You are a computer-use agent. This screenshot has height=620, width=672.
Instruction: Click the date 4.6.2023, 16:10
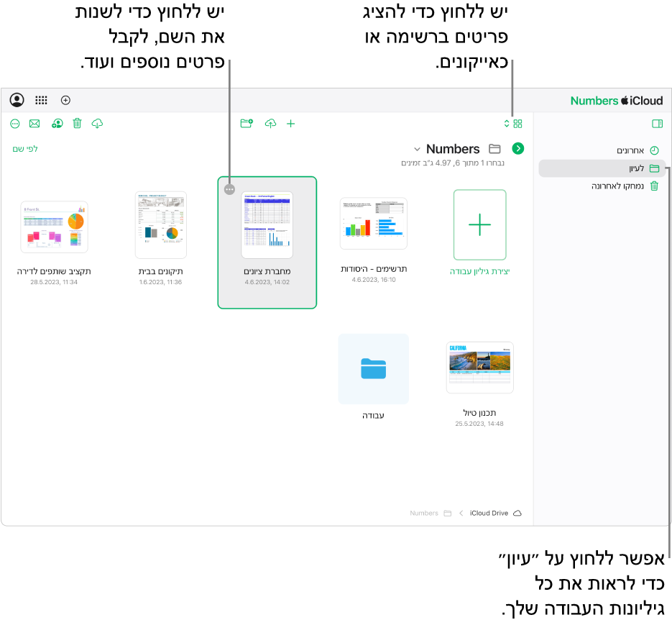pos(374,280)
